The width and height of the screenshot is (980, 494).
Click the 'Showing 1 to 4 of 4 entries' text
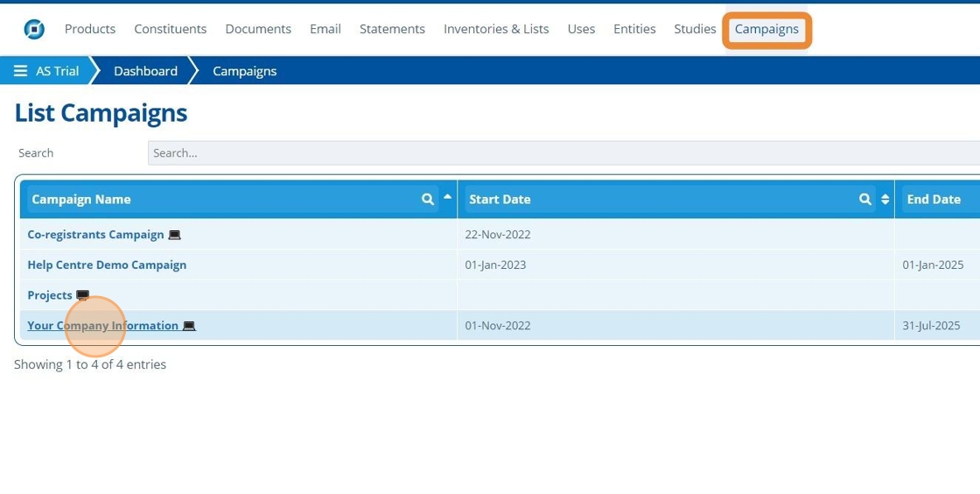click(90, 364)
